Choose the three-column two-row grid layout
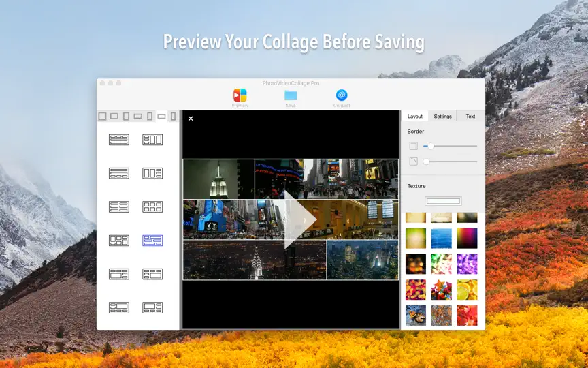Screen dimensions: 588x368 [x=152, y=207]
